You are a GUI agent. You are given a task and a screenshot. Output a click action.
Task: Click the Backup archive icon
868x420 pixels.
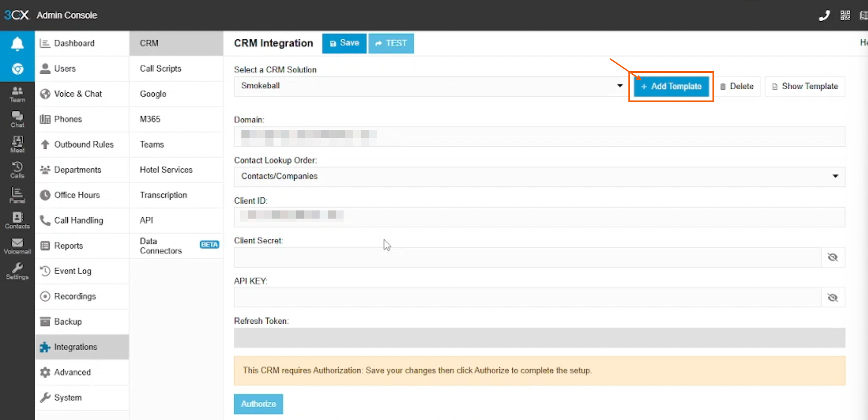tap(45, 322)
